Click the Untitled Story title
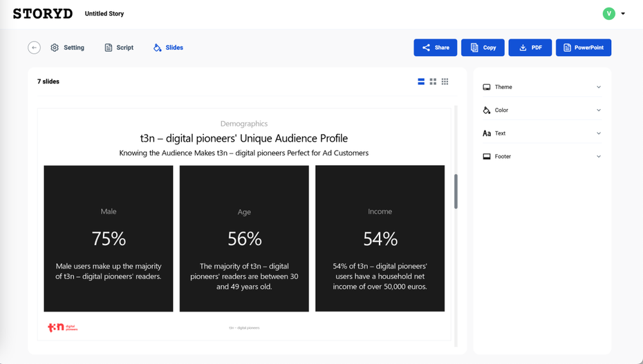This screenshot has height=364, width=643. [104, 14]
